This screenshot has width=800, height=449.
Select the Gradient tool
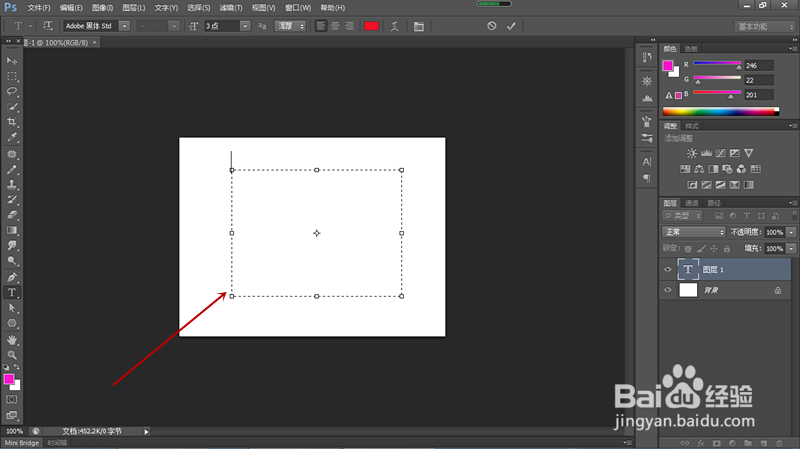pyautogui.click(x=12, y=230)
